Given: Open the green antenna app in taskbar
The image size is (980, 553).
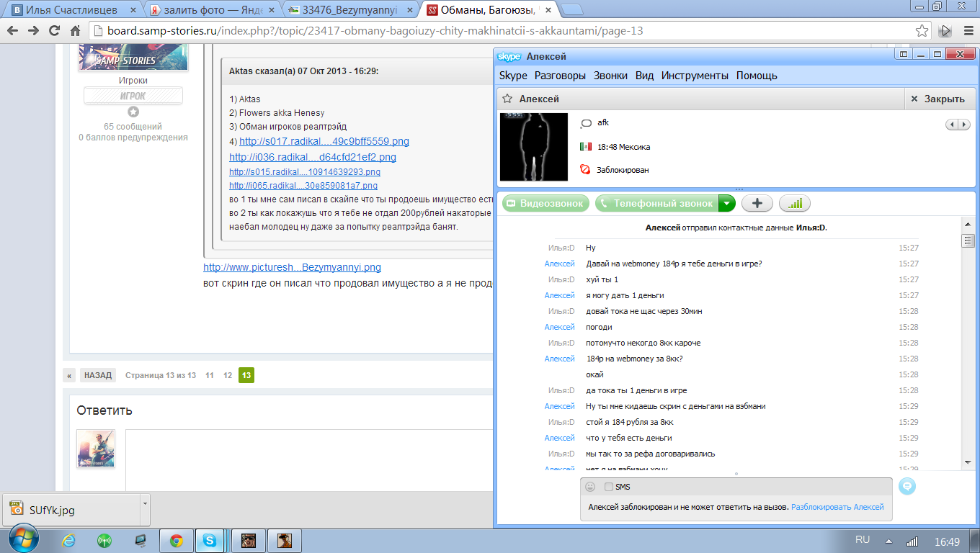Looking at the screenshot, I should click(x=104, y=539).
